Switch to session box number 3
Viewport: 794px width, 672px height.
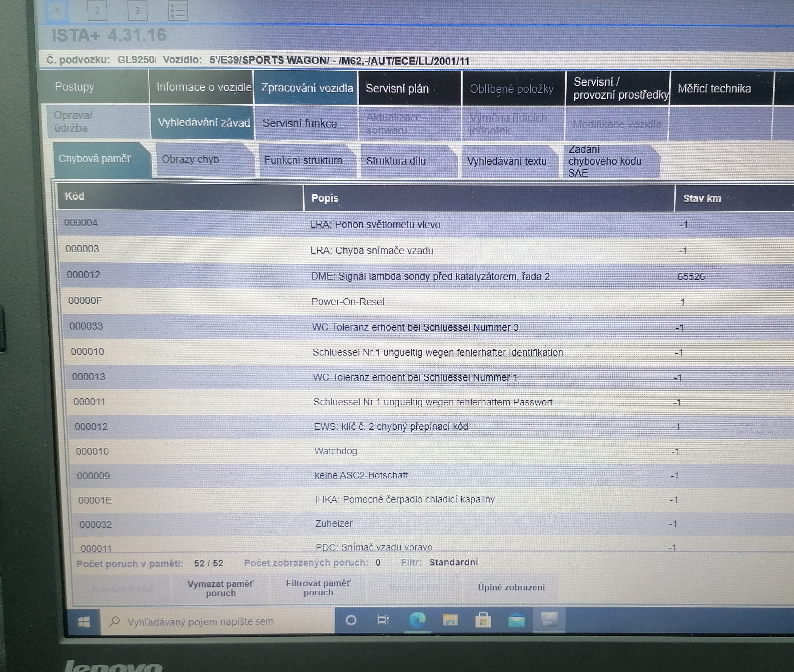(137, 11)
